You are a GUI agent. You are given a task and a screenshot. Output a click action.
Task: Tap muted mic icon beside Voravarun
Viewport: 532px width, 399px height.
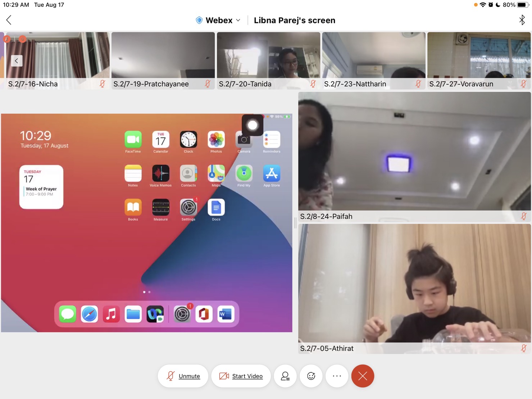523,84
